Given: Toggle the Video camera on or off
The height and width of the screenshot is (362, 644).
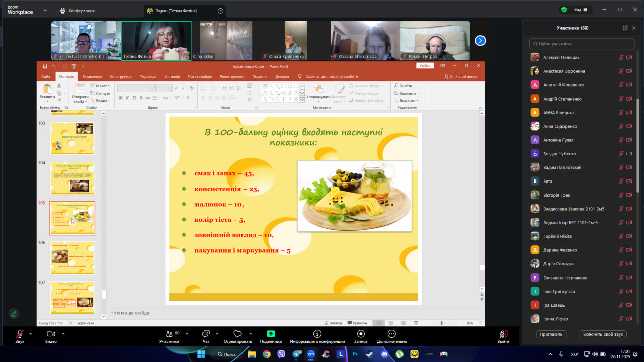Looking at the screenshot, I should point(51,334).
